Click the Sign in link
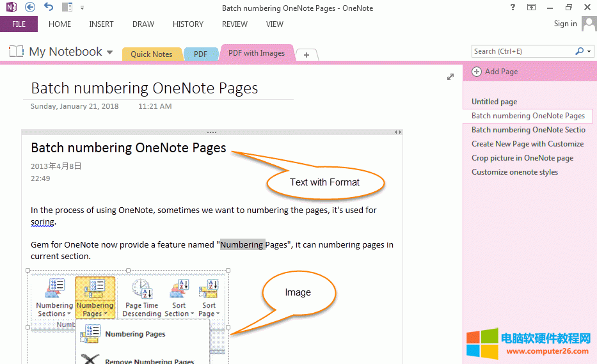 point(565,24)
